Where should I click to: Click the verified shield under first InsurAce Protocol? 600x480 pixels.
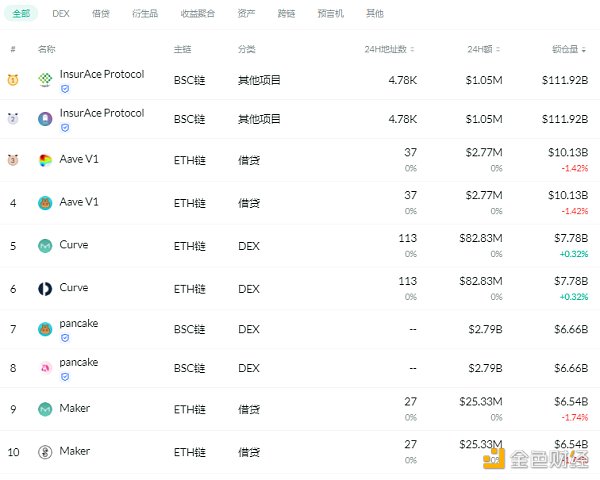[x=65, y=89]
